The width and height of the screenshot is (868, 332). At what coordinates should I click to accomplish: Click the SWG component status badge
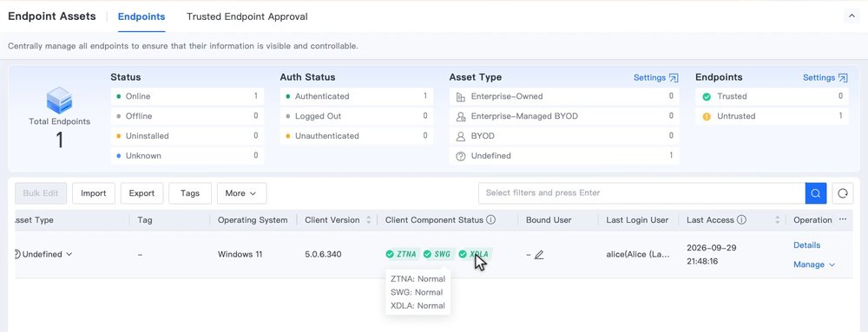(437, 254)
